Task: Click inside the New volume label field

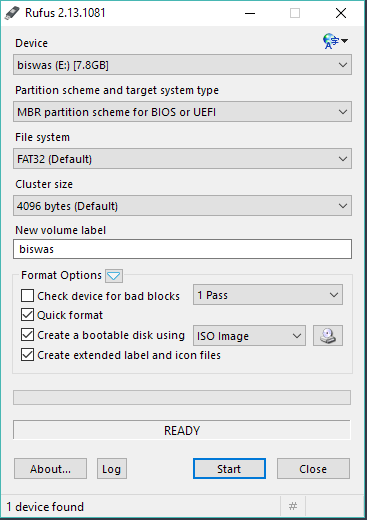Action: 182,249
